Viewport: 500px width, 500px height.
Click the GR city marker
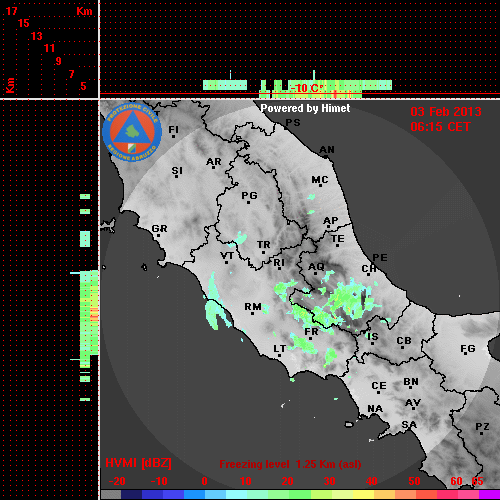click(x=159, y=230)
